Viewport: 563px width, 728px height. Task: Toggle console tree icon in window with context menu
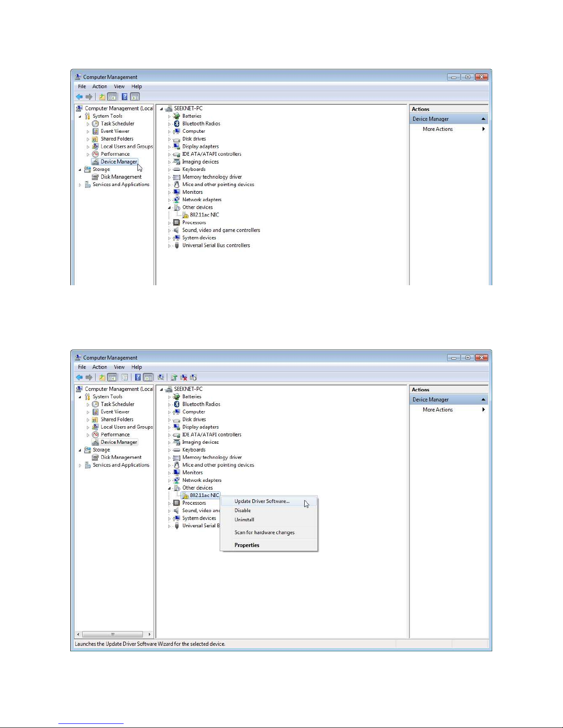(112, 377)
